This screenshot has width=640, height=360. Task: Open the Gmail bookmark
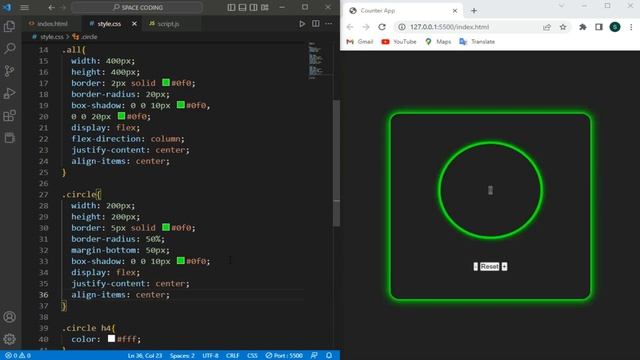tap(360, 42)
